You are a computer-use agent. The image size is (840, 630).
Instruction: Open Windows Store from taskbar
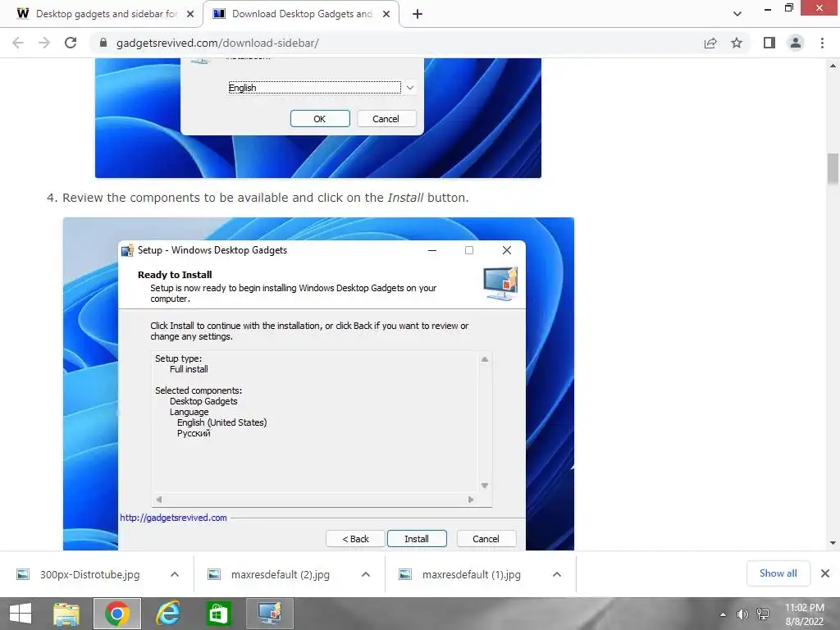coord(218,614)
